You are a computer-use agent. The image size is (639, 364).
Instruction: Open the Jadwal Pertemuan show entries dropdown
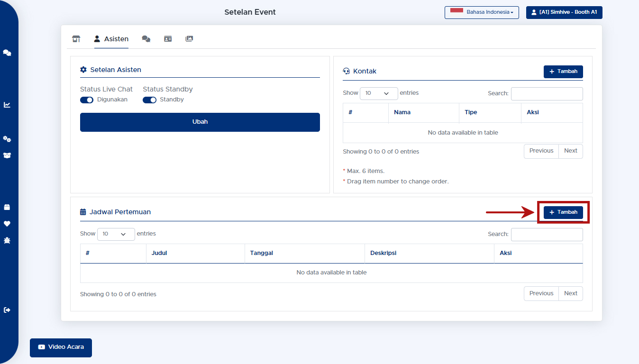pyautogui.click(x=116, y=234)
